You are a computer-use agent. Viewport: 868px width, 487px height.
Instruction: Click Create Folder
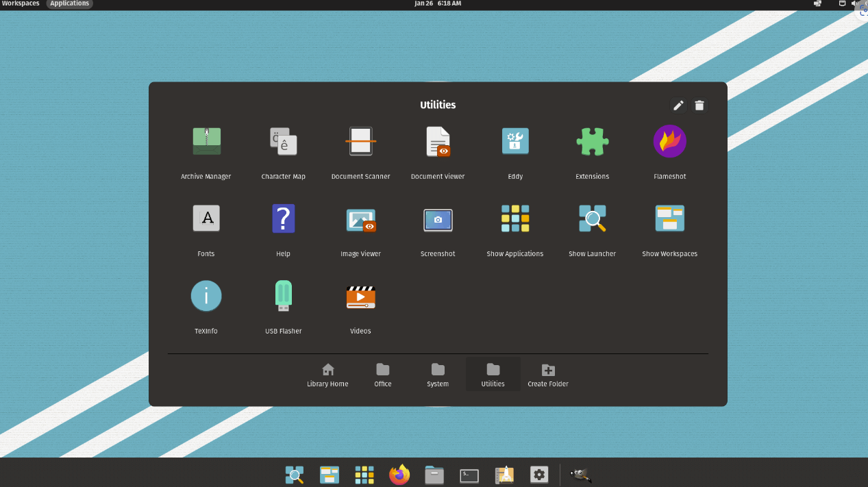point(548,375)
